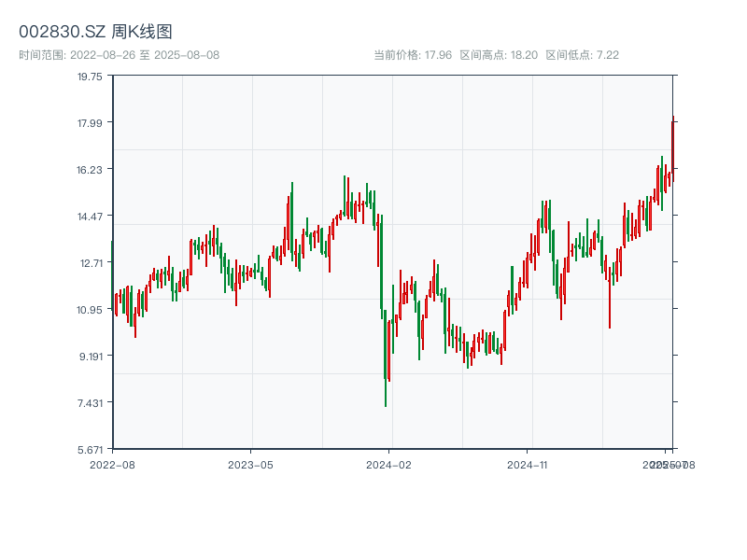Viewport: 747px width, 560px height.
Task: Click the 10.95 y-axis price label
Action: pos(90,310)
